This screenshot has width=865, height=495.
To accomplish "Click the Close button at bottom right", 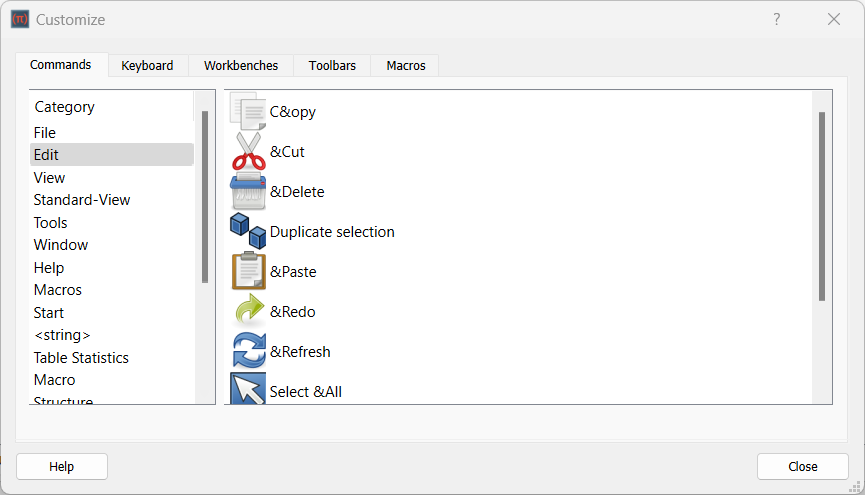I will pyautogui.click(x=802, y=466).
